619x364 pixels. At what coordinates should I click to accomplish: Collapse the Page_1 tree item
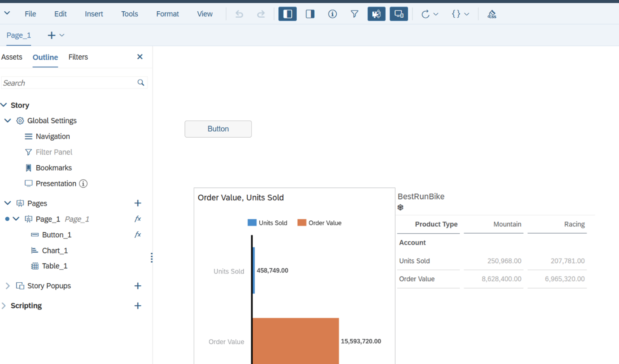point(16,219)
